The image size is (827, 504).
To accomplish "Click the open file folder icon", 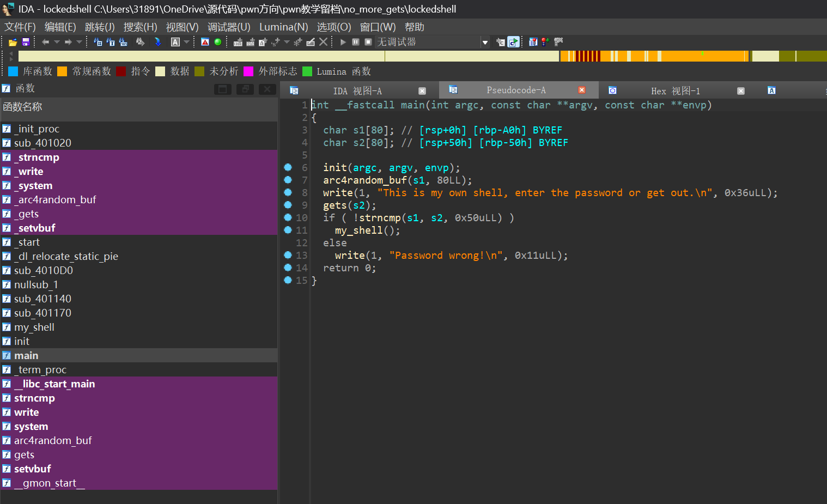I will [13, 42].
